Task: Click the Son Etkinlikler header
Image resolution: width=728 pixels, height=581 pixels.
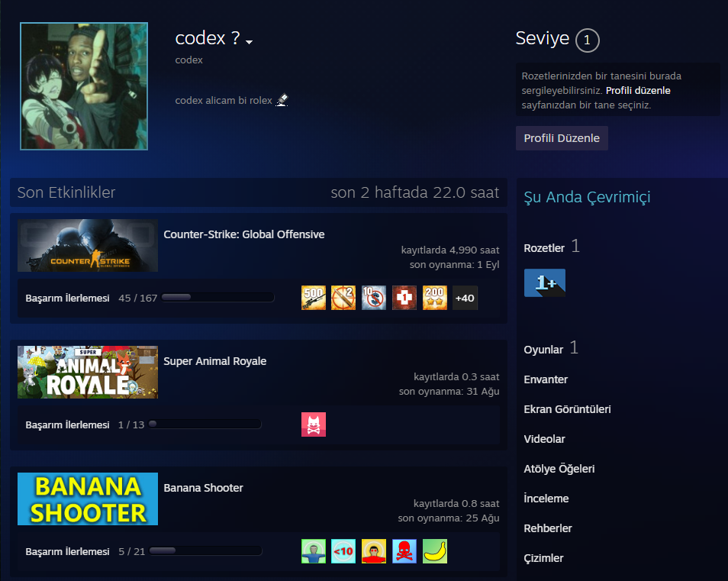Action: pos(66,192)
